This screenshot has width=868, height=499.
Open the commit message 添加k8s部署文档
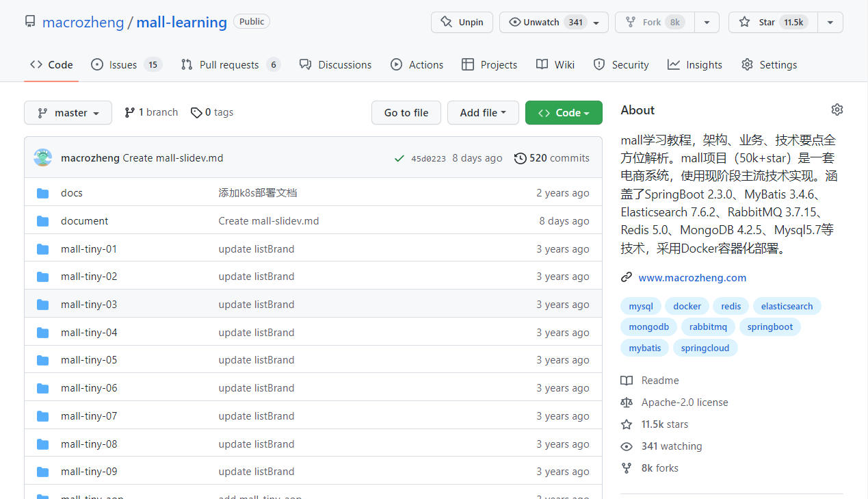(x=258, y=193)
